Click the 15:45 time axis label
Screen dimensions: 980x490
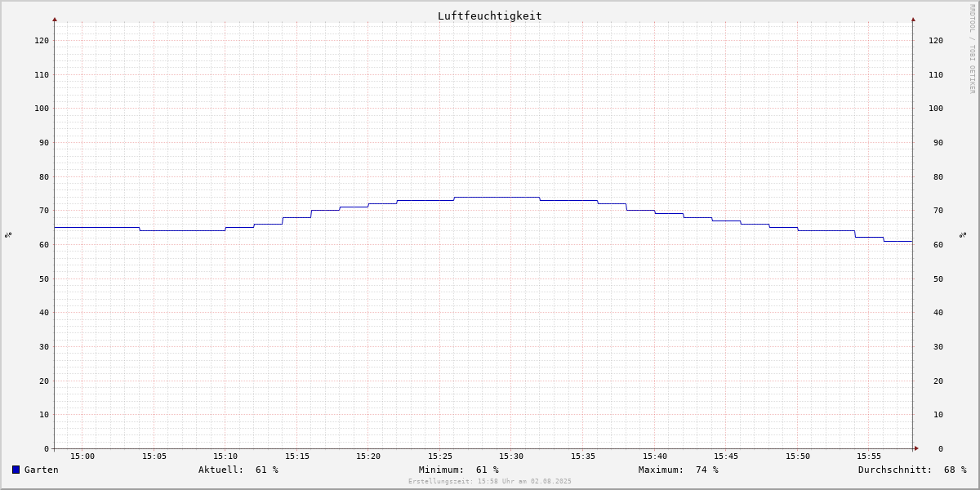726,457
